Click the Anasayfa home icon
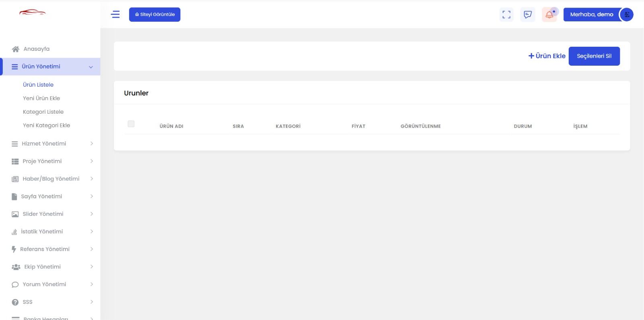Viewport: 644px width, 320px height. pos(16,49)
